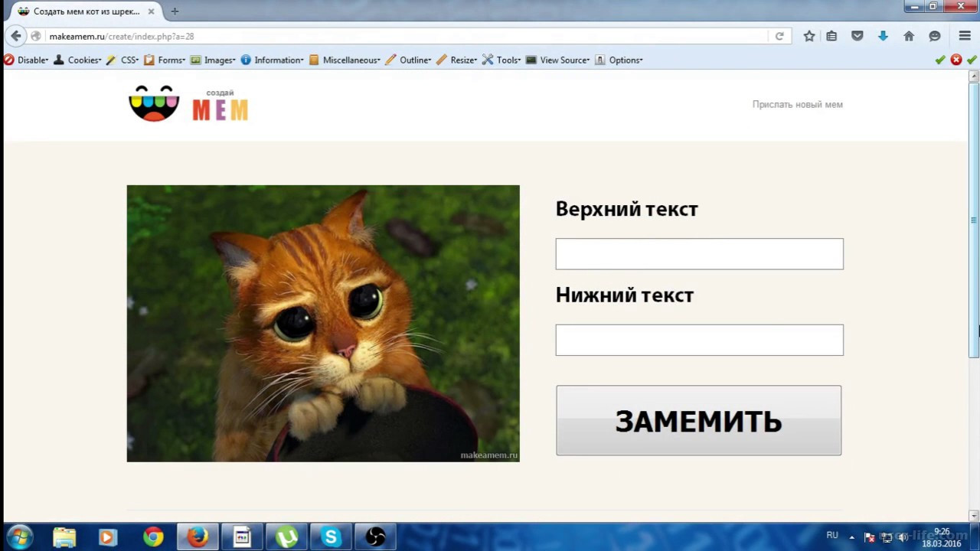Go back using the browser back arrow
The height and width of the screenshot is (551, 980).
coord(16,36)
